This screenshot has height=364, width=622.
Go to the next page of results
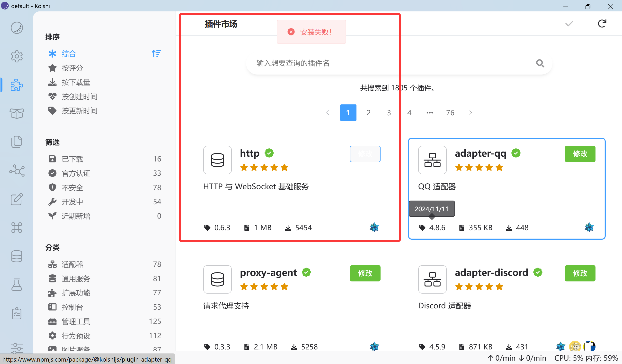pyautogui.click(x=471, y=113)
